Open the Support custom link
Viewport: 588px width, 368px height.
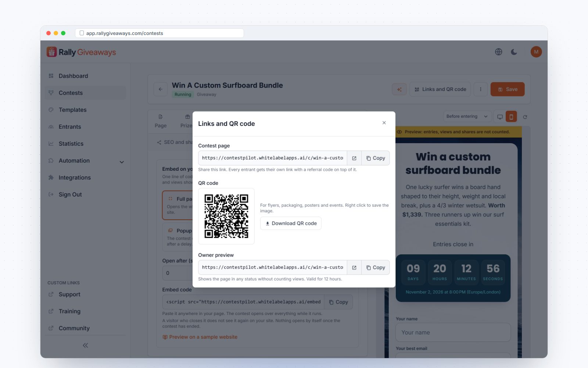85,294
